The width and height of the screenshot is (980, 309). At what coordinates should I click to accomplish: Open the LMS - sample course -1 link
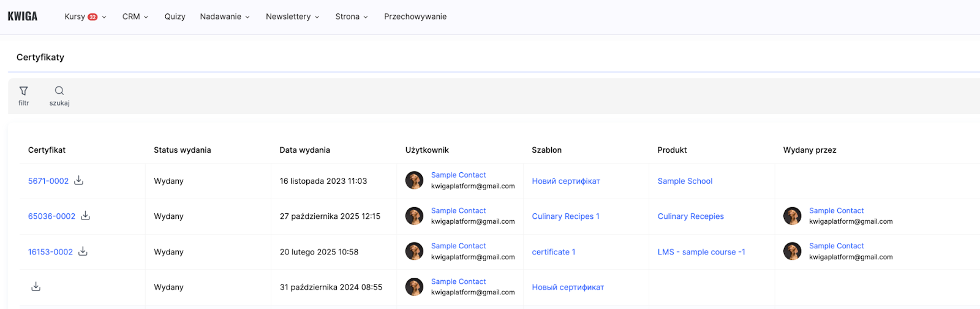(x=701, y=252)
